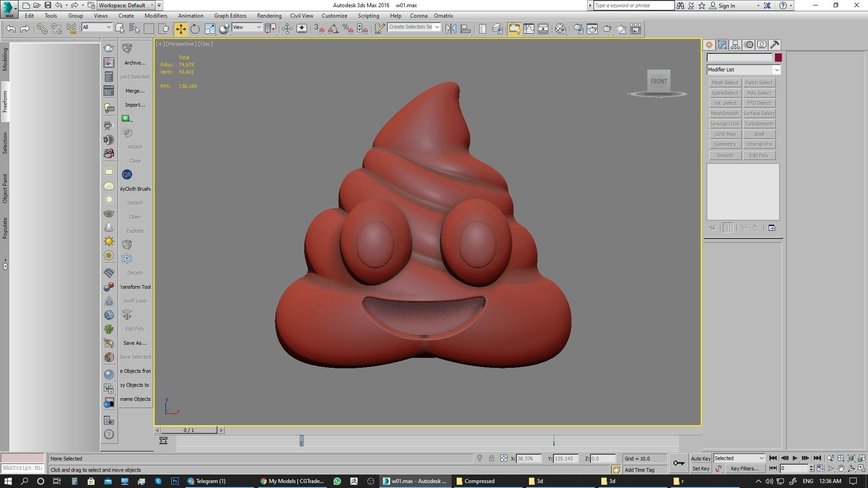Viewport: 868px width, 488px height.
Task: Open the Clay shading viewport menu
Action: coord(205,44)
